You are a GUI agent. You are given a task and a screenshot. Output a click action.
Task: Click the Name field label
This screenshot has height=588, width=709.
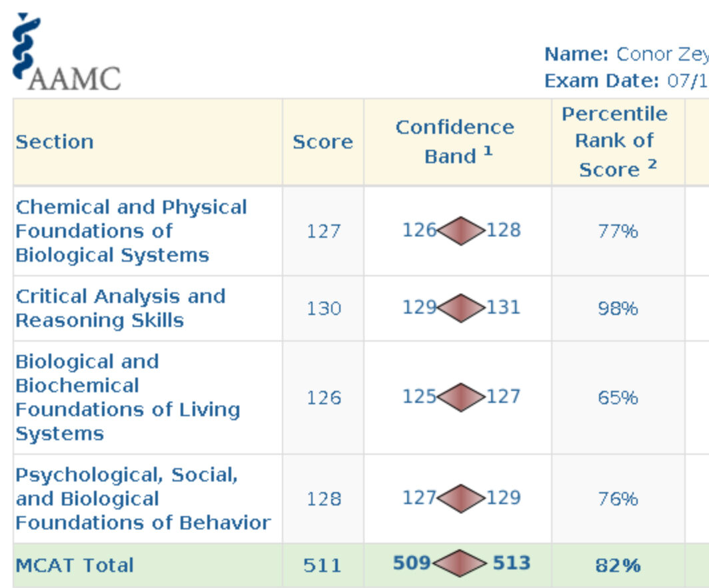[x=576, y=54]
